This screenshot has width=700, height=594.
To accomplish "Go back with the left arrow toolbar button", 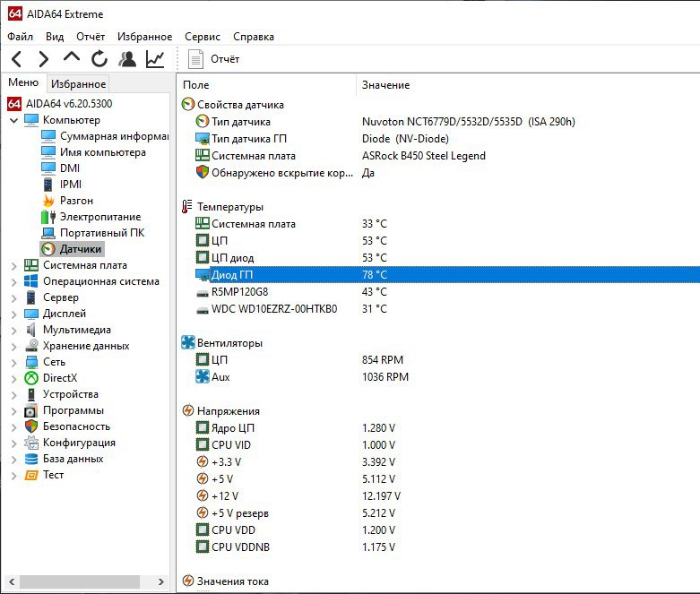I will tap(16, 59).
